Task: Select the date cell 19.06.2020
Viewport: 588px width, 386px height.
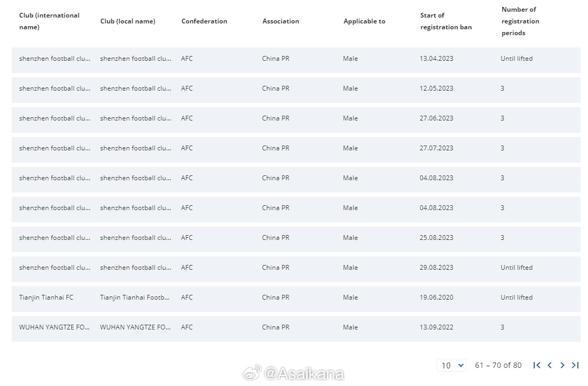Action: (x=436, y=297)
